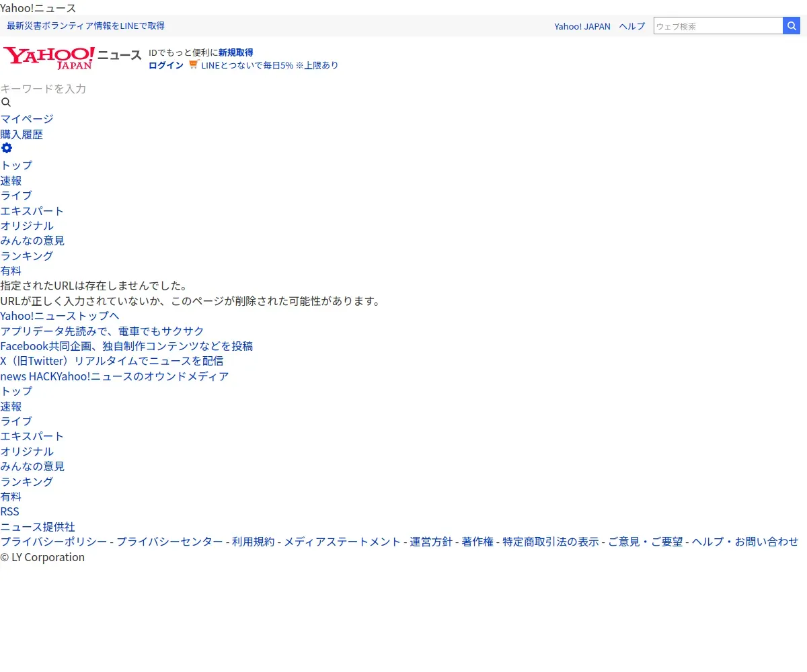Click the IDでもっと便利に text
Screen dimensions: 807x672
coord(184,52)
